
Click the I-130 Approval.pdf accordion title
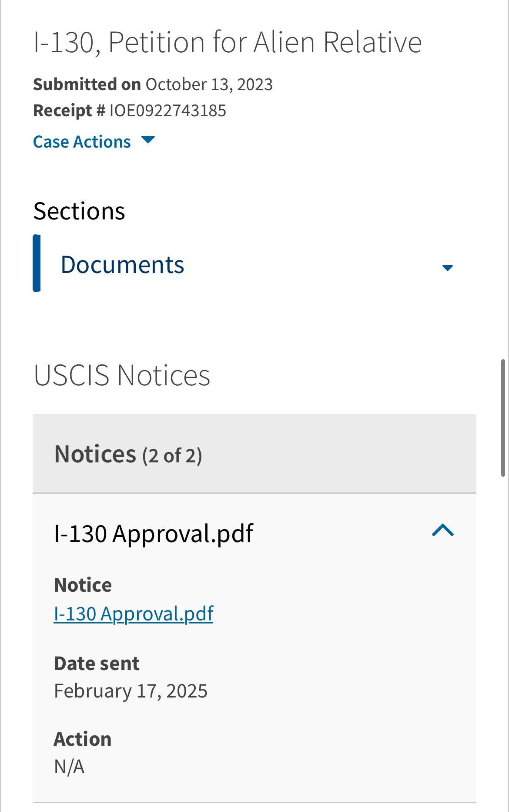tap(154, 534)
